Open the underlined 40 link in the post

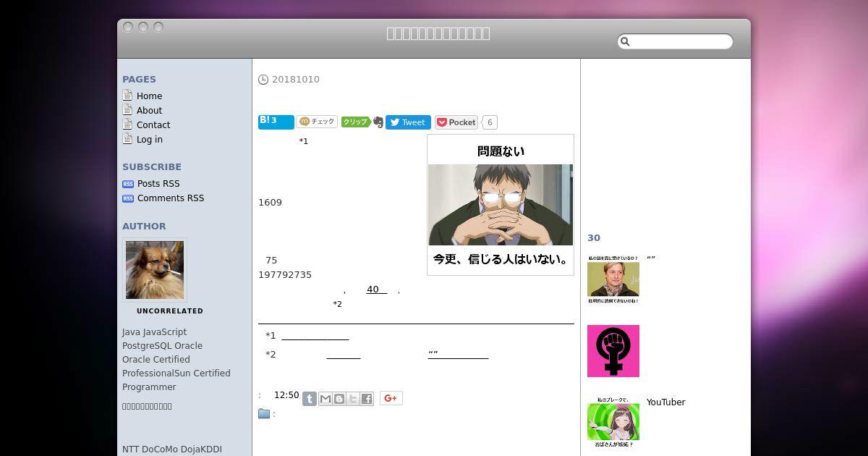[377, 290]
